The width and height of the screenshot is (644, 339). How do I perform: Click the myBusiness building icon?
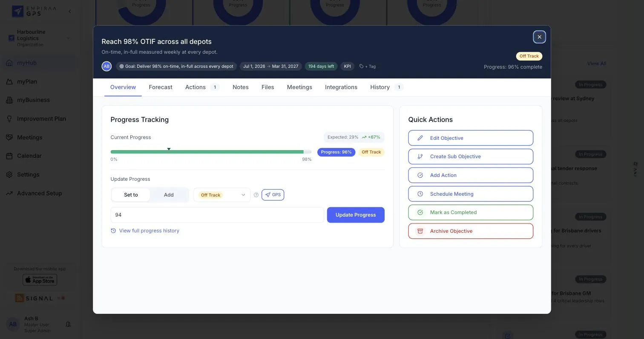coord(9,100)
